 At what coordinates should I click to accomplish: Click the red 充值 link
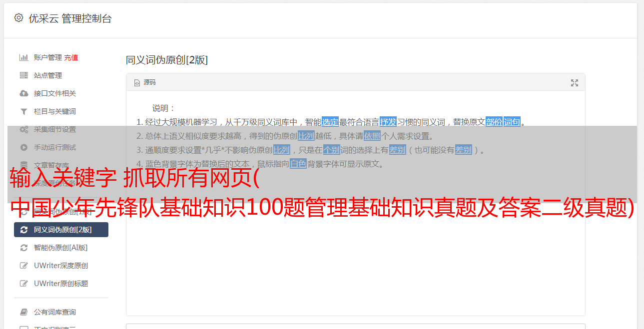pyautogui.click(x=71, y=57)
